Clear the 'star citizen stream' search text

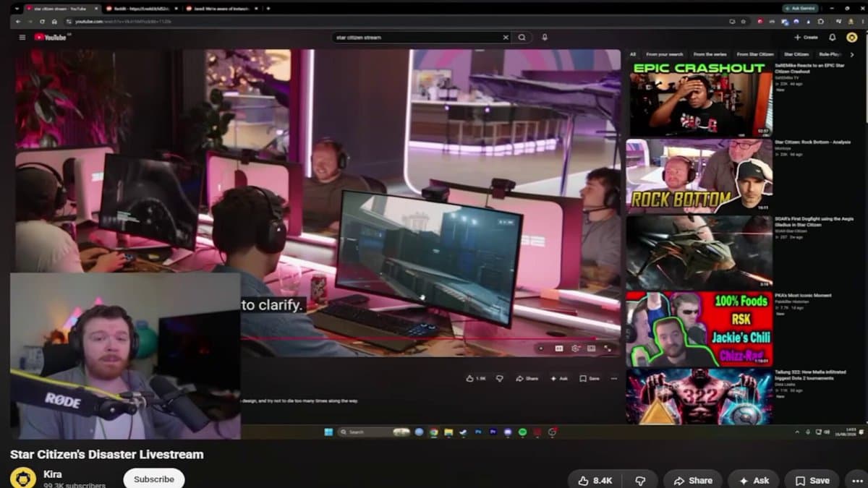506,37
